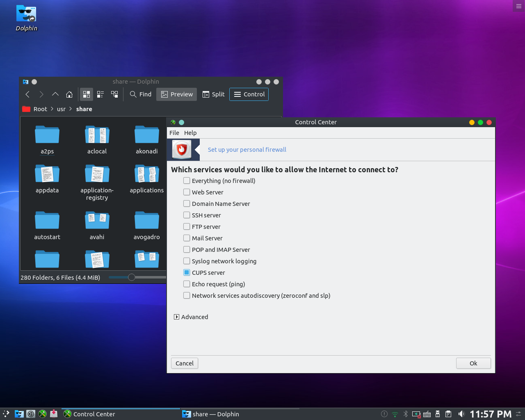Tick the FTP server checkbox

coord(187,226)
